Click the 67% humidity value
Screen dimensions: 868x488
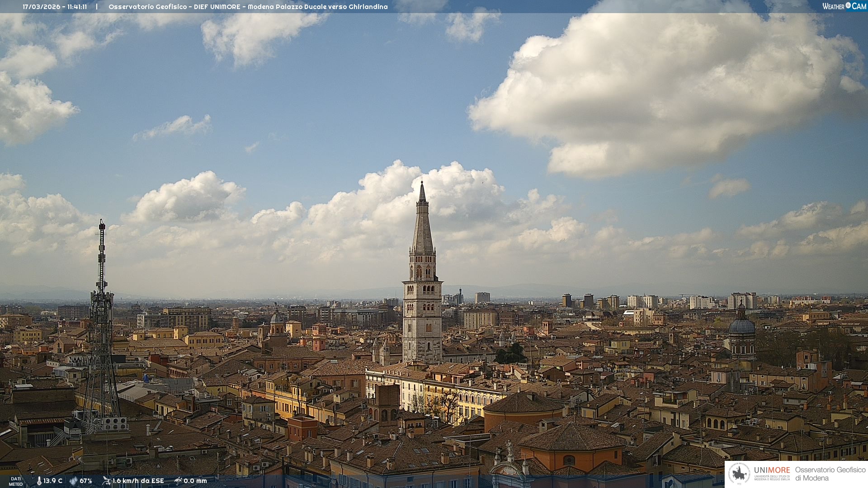tap(86, 481)
